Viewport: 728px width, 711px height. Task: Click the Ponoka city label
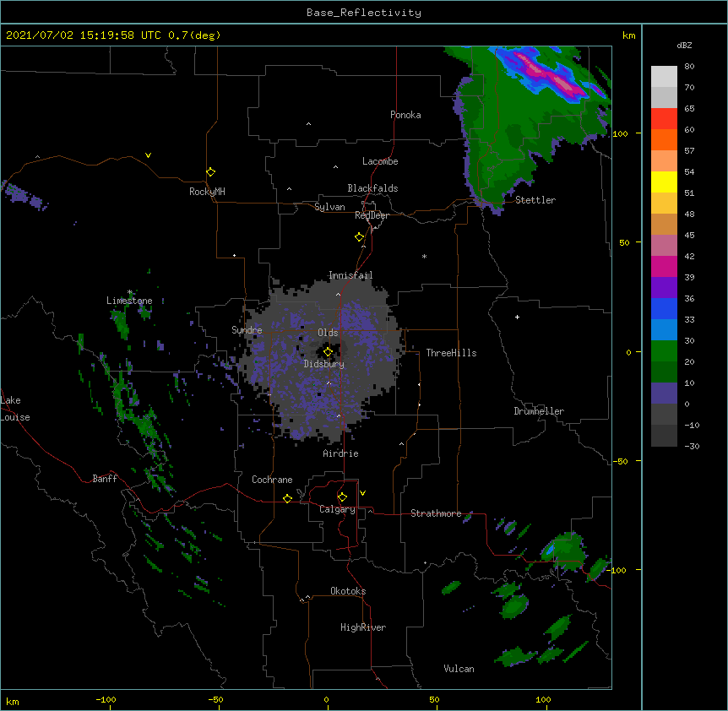[x=405, y=115]
